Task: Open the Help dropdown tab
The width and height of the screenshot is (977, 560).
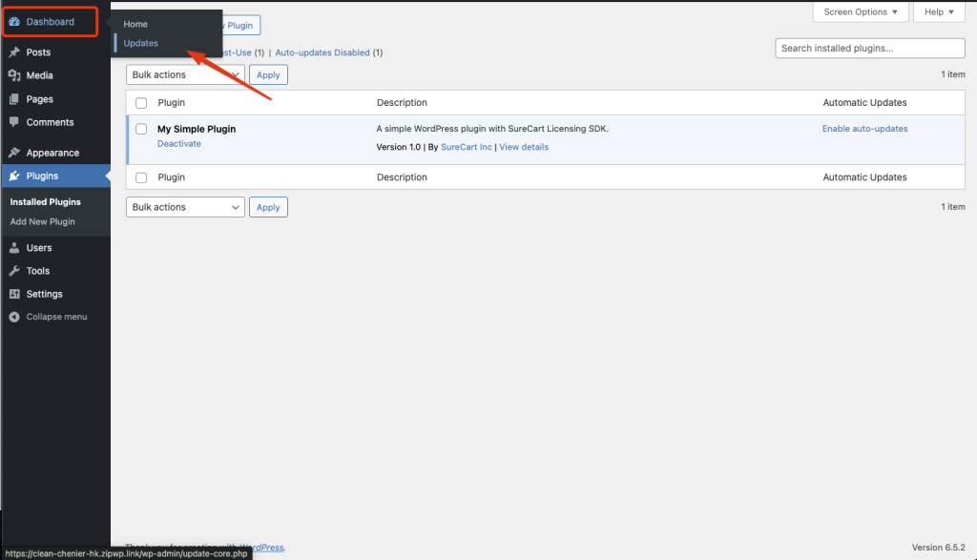Action: tap(939, 12)
